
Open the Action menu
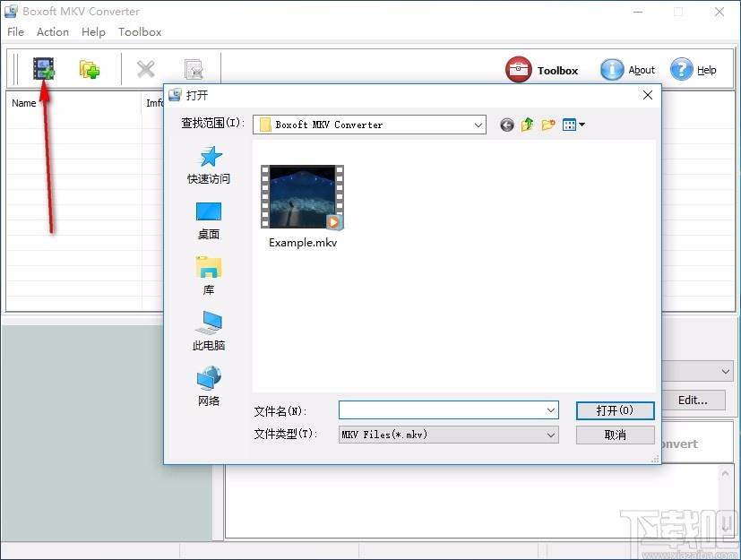click(53, 31)
